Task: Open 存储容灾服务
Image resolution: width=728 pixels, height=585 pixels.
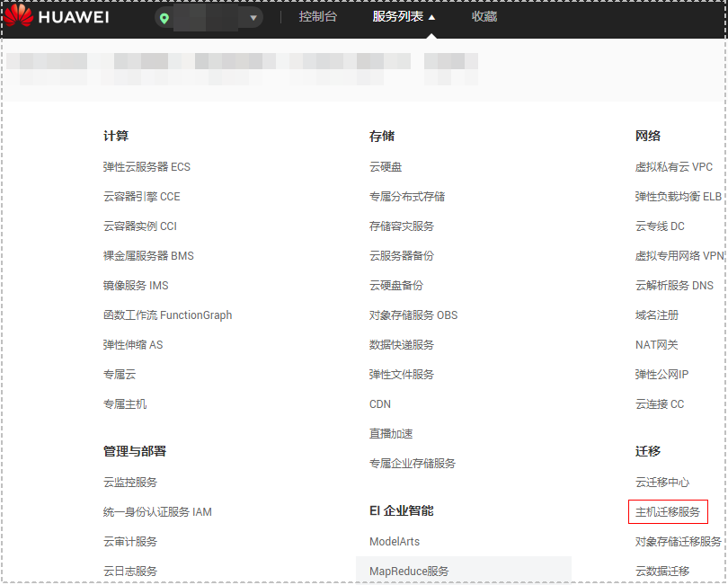Action: (402, 226)
